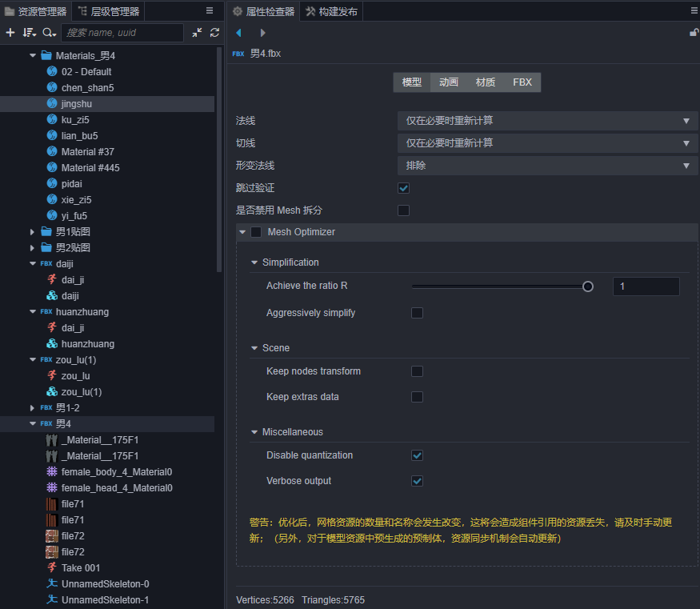The image size is (700, 609).
Task: Click the asset tree vertical scrollbar
Action: click(218, 160)
